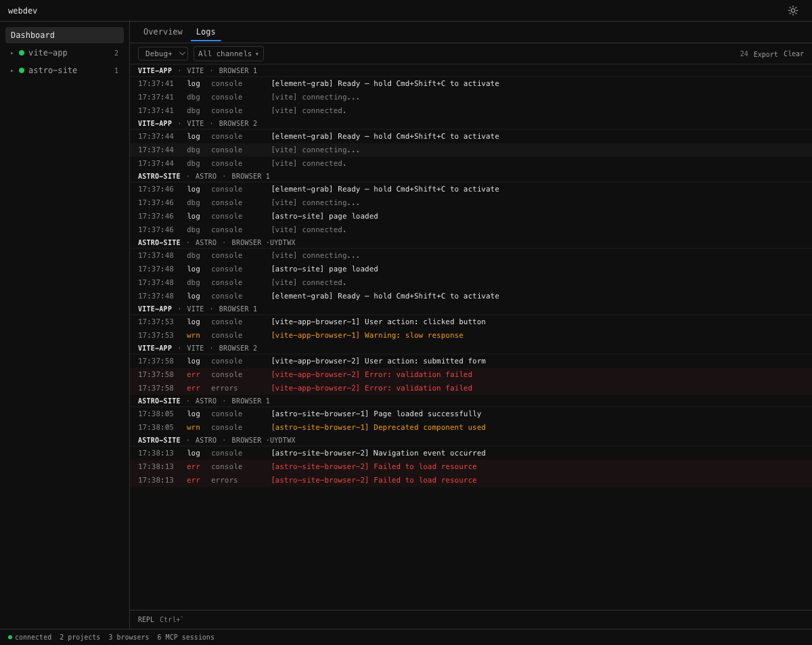The height and width of the screenshot is (645, 812).
Task: Open the REPL panel
Action: [146, 619]
